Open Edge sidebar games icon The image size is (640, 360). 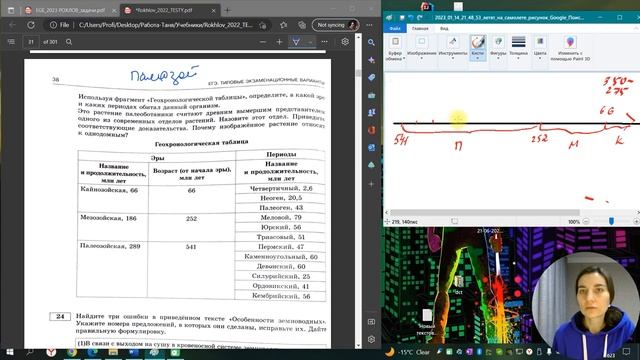tap(371, 113)
